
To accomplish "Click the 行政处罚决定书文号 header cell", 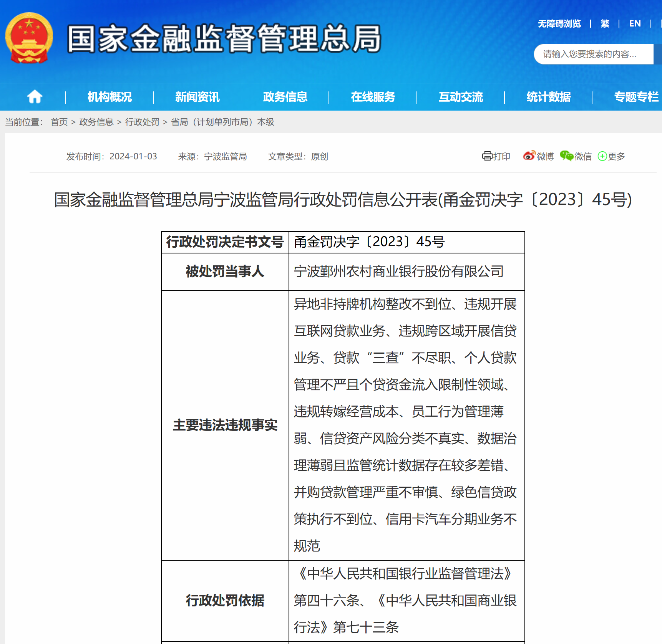I will (225, 242).
